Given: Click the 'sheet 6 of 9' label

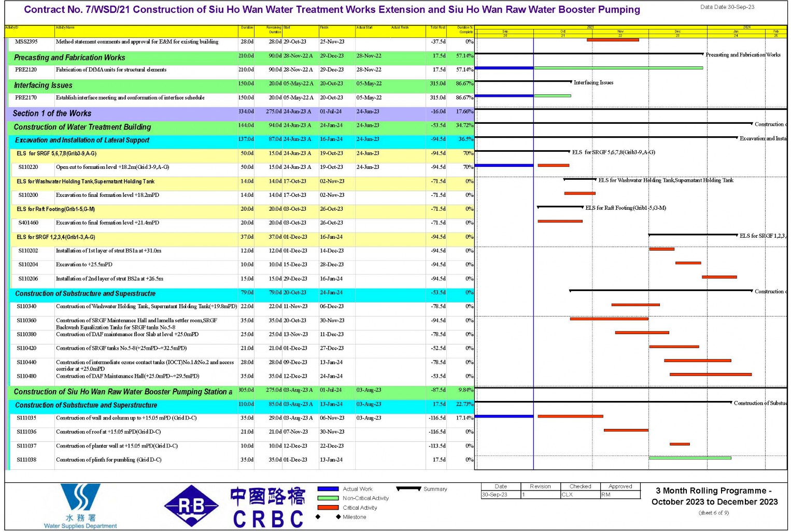Looking at the screenshot, I should (714, 513).
